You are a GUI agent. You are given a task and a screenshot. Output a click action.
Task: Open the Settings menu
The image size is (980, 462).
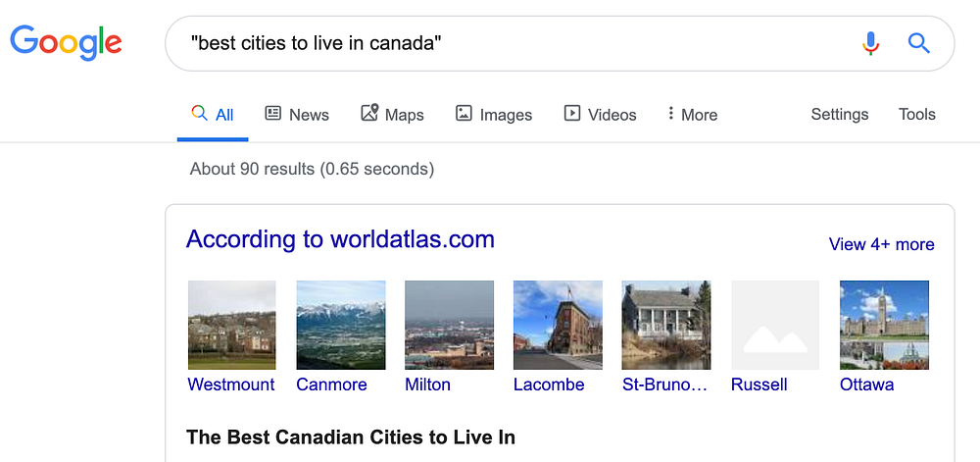tap(839, 115)
